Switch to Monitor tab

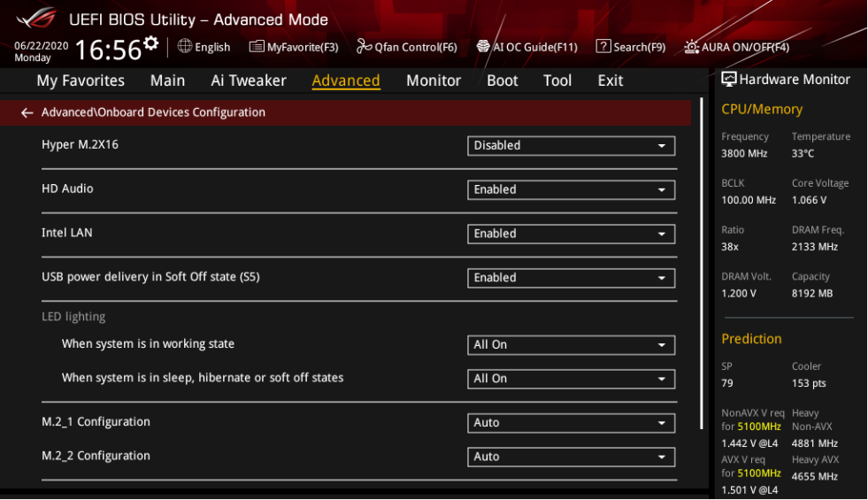(x=434, y=81)
